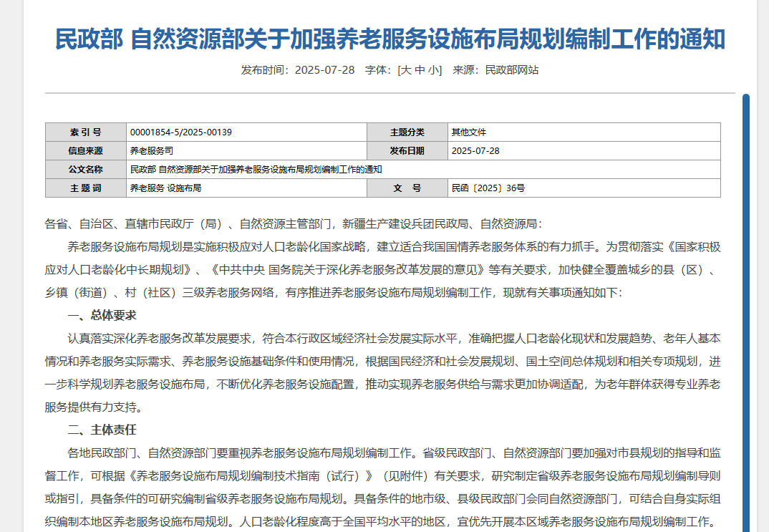Click the 主题分类 header cell
This screenshot has height=532, width=769.
pyautogui.click(x=407, y=132)
